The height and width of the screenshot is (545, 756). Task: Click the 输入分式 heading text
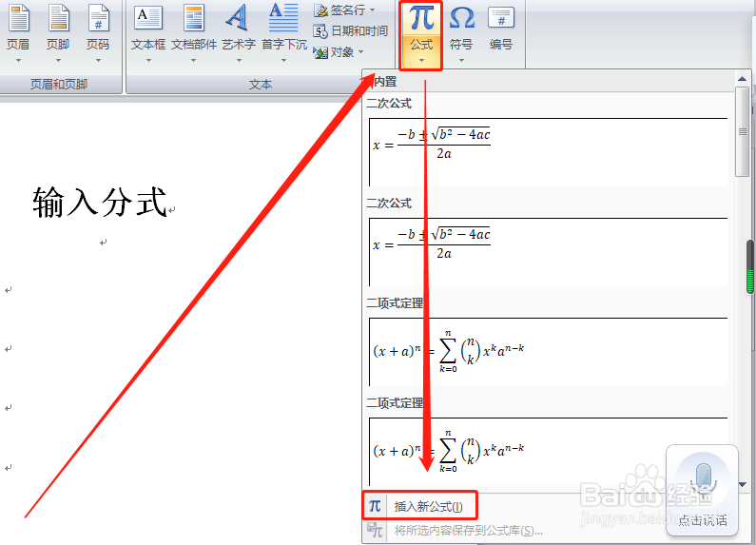click(x=100, y=202)
